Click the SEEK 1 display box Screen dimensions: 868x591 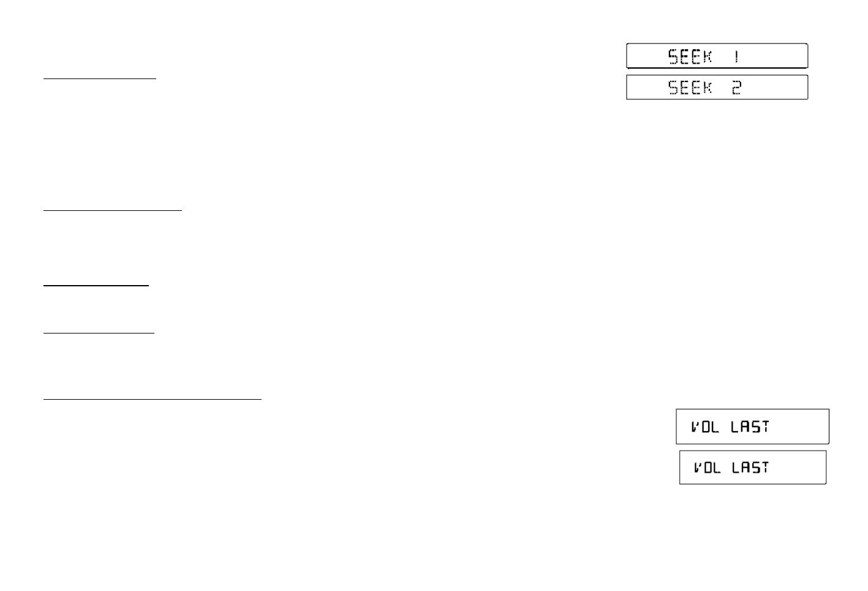click(717, 56)
